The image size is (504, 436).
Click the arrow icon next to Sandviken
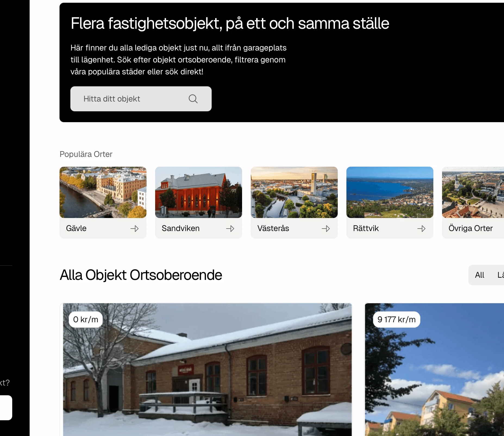click(230, 229)
